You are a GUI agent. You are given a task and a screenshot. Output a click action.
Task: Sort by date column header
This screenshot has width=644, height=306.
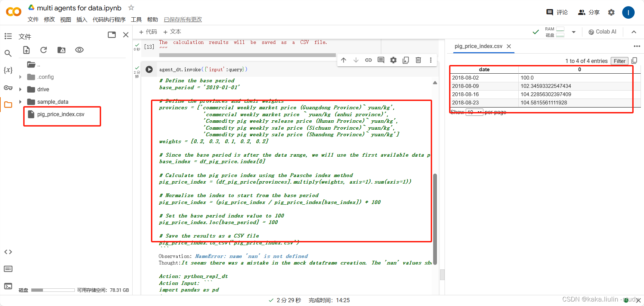coord(484,69)
